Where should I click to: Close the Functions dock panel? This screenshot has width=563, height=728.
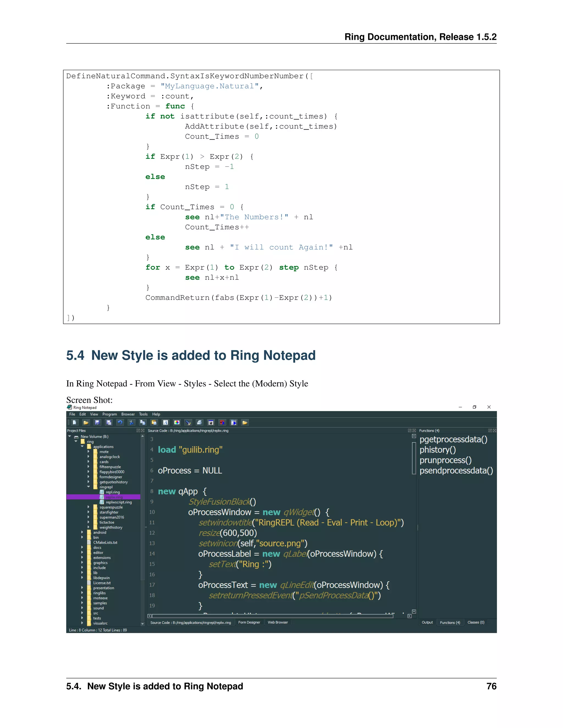[495, 431]
